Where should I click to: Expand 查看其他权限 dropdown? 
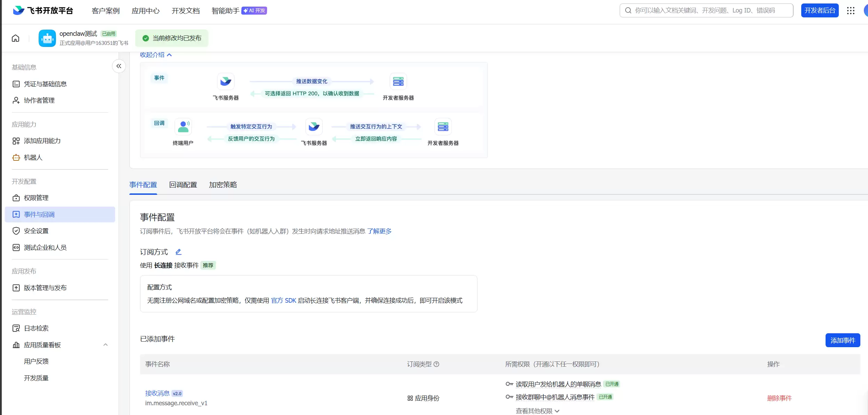pos(537,411)
